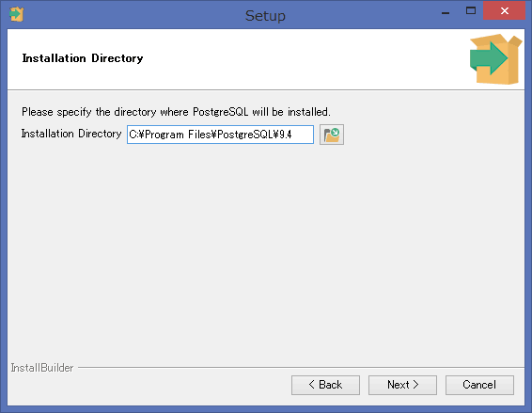Click the box-with-green-arrow installer logo

tap(495, 59)
